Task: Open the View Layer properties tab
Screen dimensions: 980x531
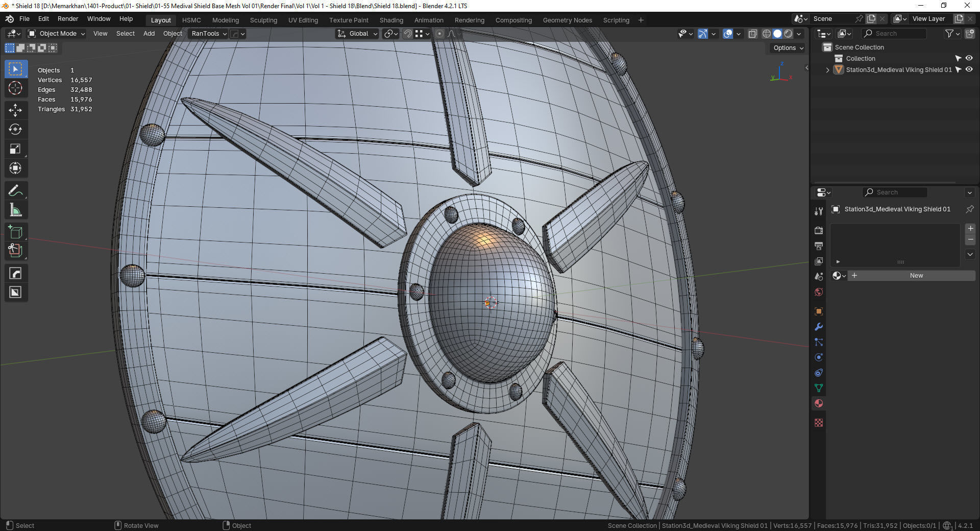Action: [819, 261]
